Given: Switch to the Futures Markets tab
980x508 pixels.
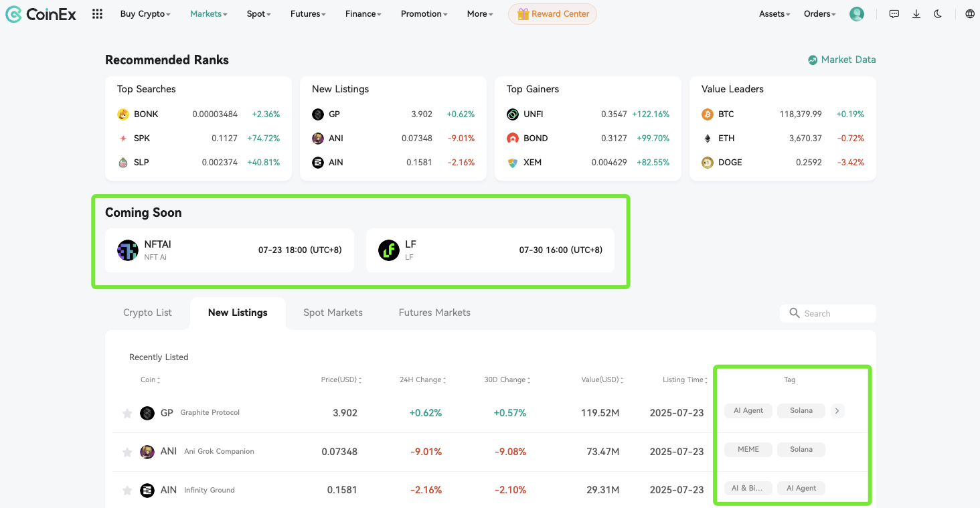Looking at the screenshot, I should point(434,313).
